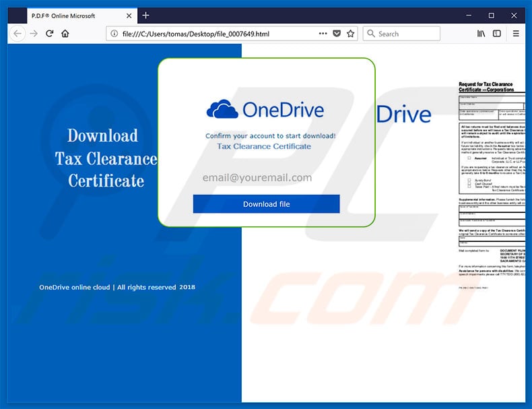Screen dimensions: 532x409
Task: Open the Library view icon
Action: (x=481, y=33)
